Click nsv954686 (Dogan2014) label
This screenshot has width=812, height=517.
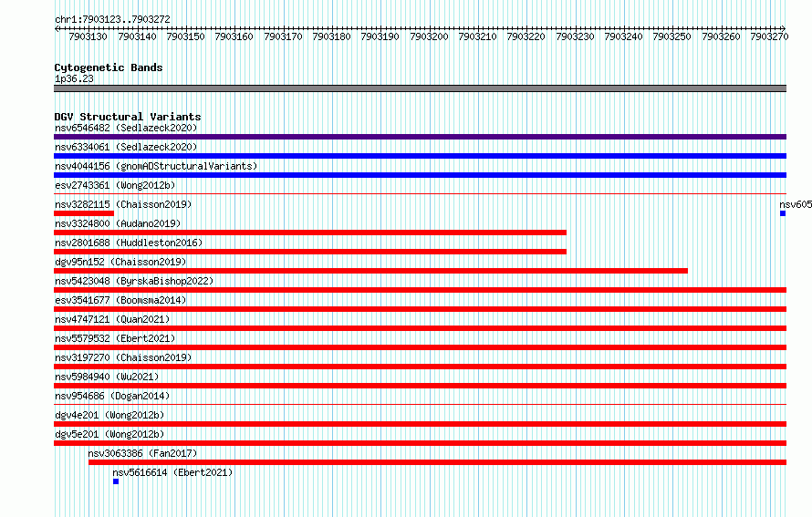[x=112, y=396]
